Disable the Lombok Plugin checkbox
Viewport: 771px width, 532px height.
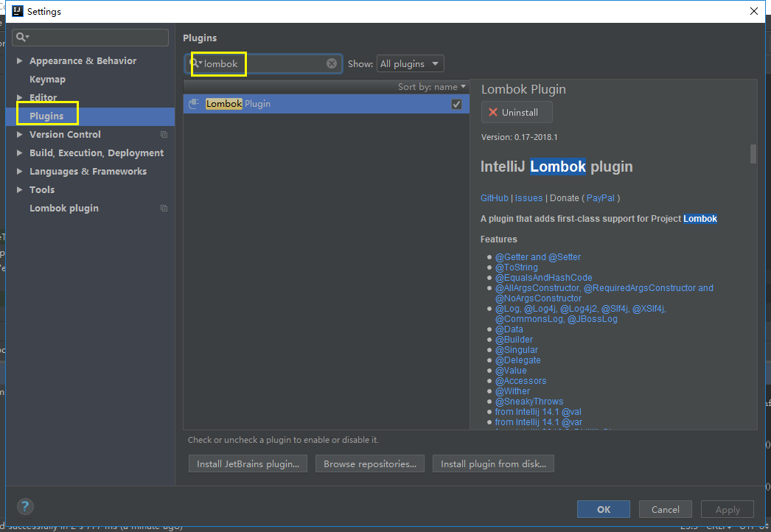tap(456, 105)
